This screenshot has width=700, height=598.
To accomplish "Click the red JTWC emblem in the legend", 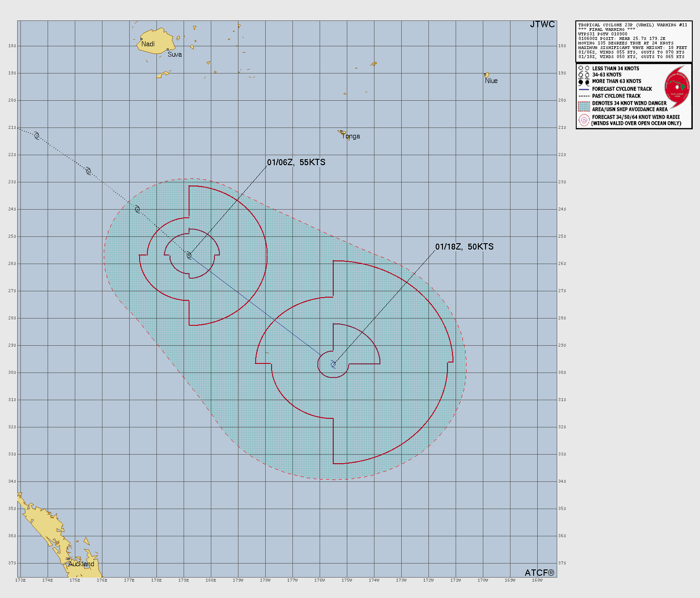I will (x=677, y=86).
